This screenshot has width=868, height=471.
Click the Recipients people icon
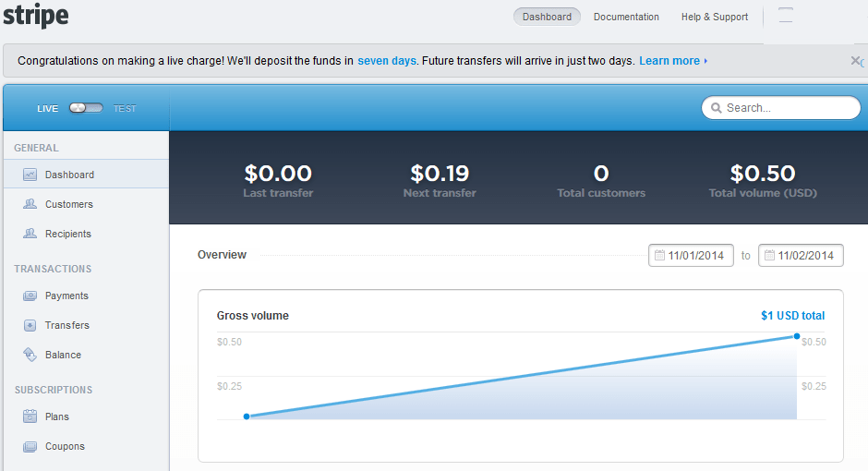(x=30, y=233)
